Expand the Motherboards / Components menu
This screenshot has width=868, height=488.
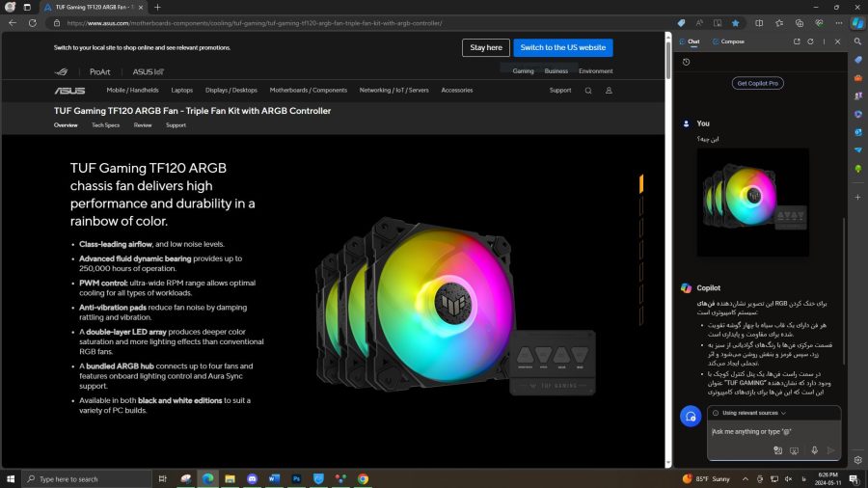point(308,91)
